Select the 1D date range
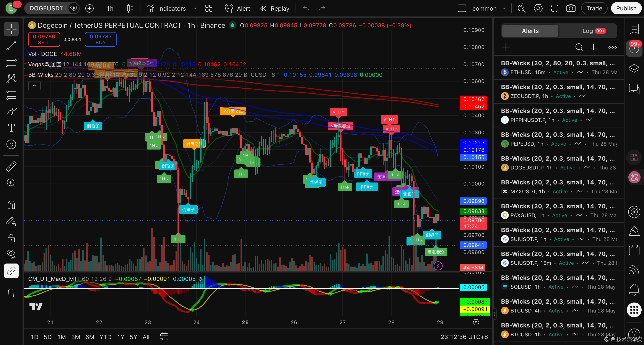Screen dimensions: 644x345 [x=34, y=337]
